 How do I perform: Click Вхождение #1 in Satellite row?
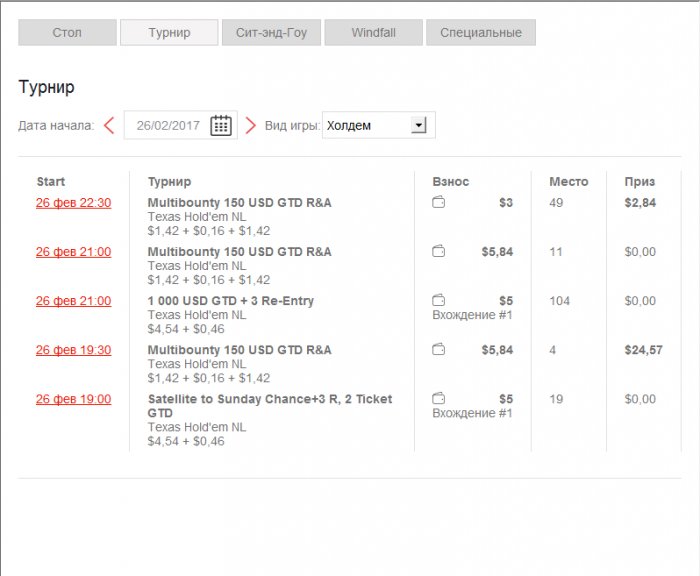(x=472, y=413)
